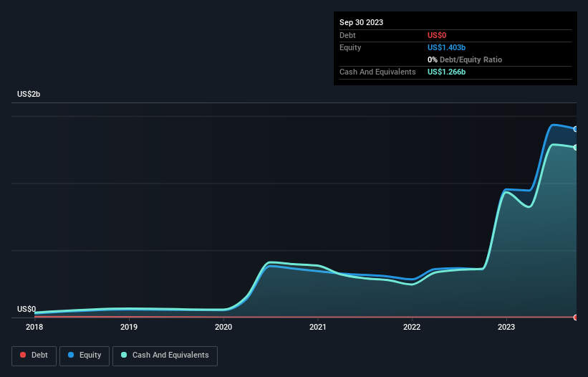This screenshot has height=377, width=588.
Task: Select the 2019 x-axis label
Action: click(x=129, y=327)
